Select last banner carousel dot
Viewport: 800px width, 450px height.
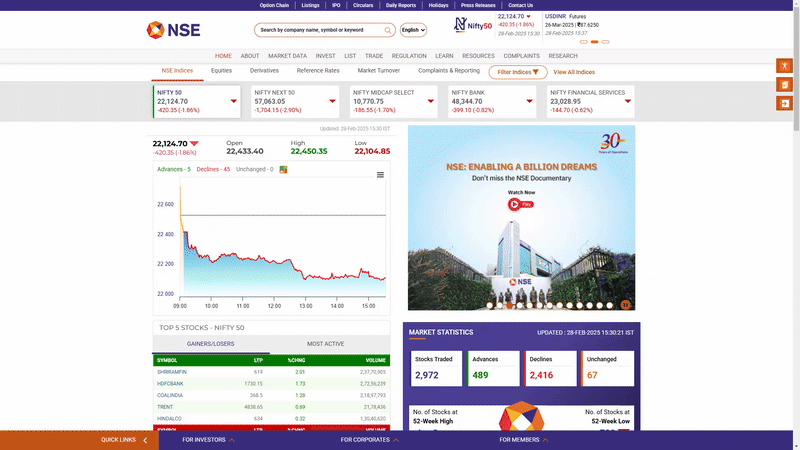[x=610, y=306]
